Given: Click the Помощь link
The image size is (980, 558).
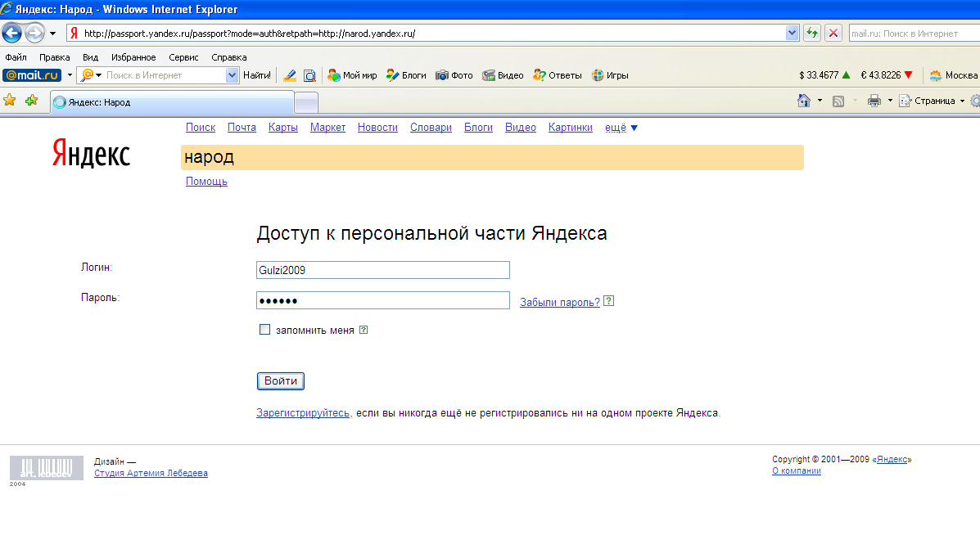Looking at the screenshot, I should (x=206, y=181).
